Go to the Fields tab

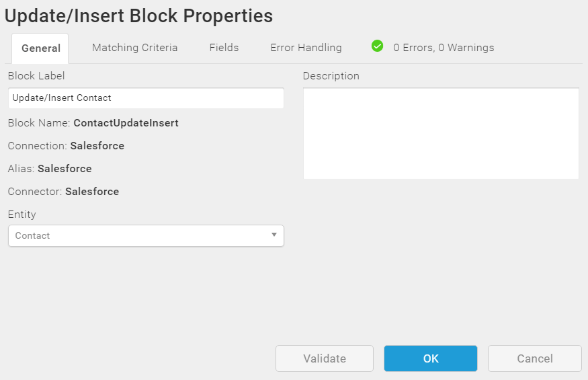coord(224,48)
